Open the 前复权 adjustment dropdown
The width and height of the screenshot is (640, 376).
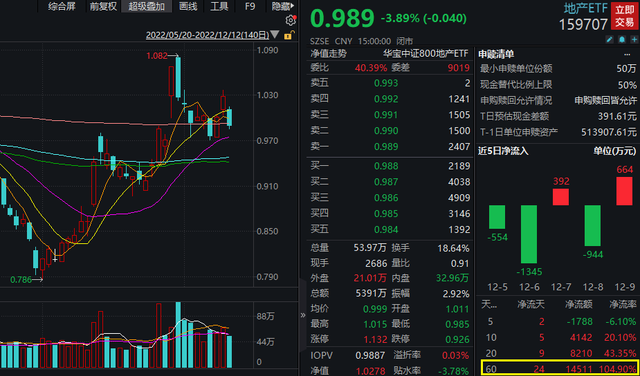tap(103, 7)
